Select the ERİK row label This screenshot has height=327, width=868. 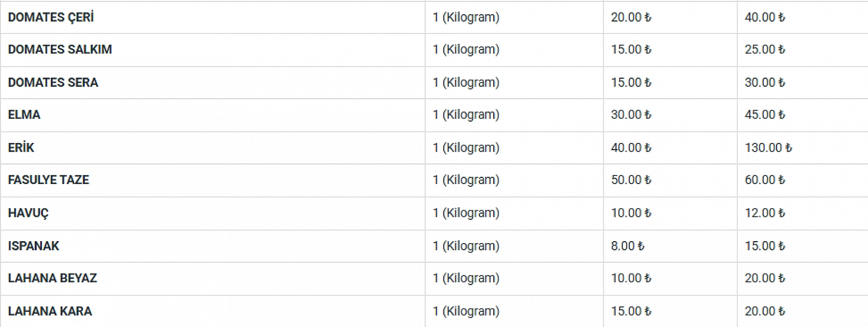[x=21, y=147]
